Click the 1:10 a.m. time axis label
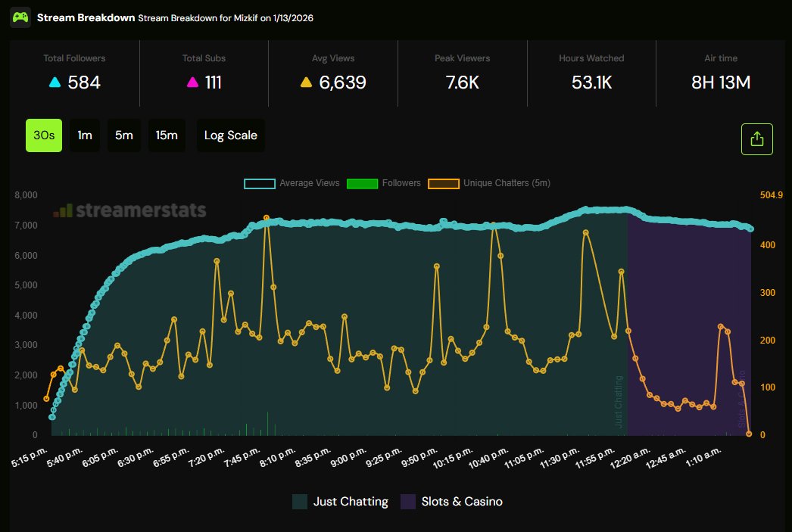Viewport: 792px width, 532px height. click(x=703, y=457)
